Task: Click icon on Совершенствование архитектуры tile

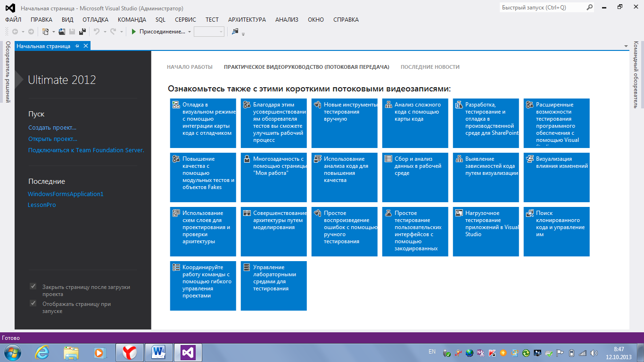Action: [x=247, y=213]
